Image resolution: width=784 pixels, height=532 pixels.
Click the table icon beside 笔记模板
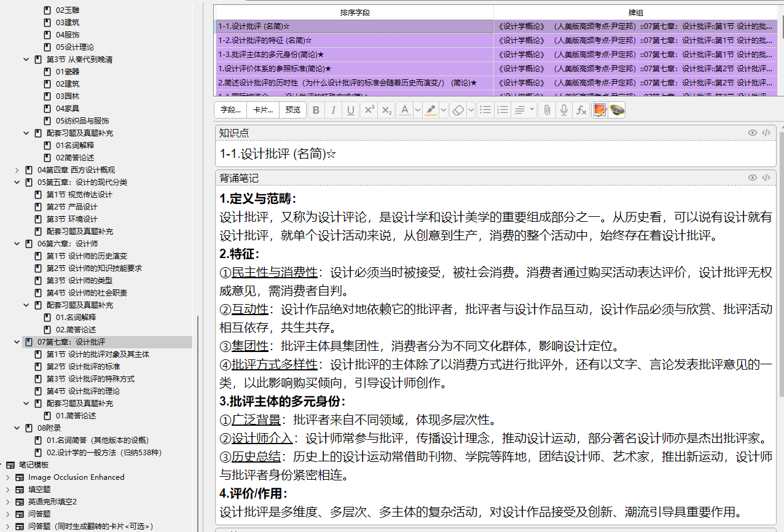point(10,465)
